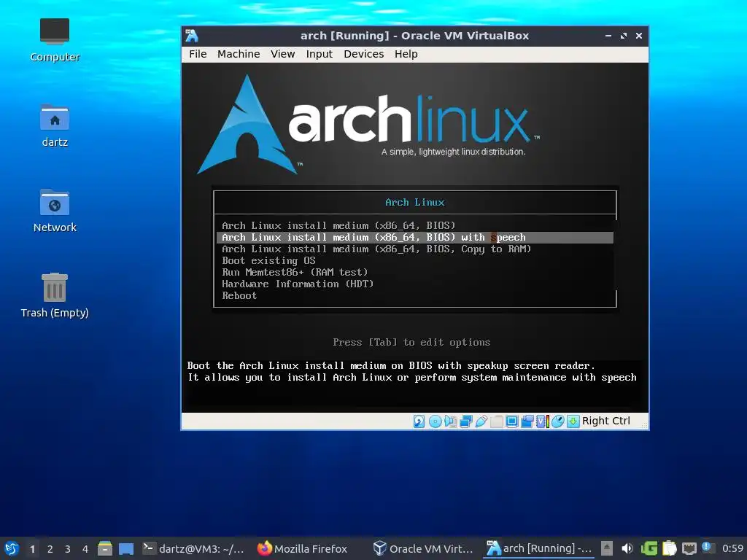Screen dimensions: 747x560
Task: Switch to workspace 3 in pager
Action: (x=68, y=549)
